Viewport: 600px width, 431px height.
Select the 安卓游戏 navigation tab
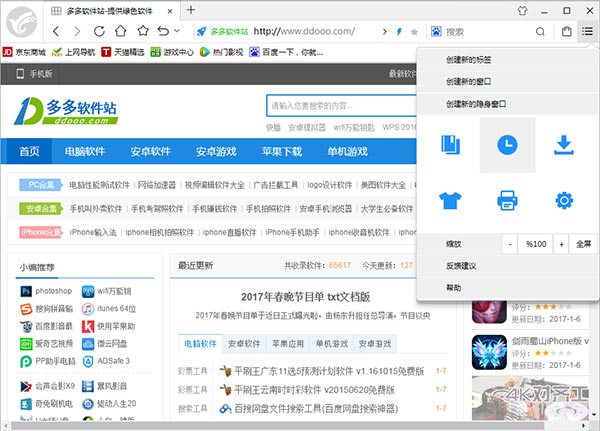pos(216,151)
